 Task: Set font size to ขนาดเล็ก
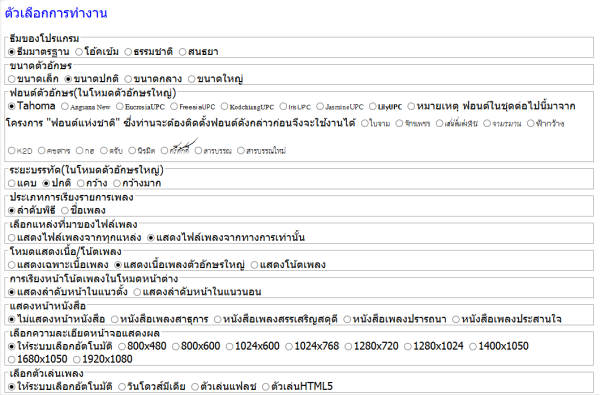click(12, 79)
